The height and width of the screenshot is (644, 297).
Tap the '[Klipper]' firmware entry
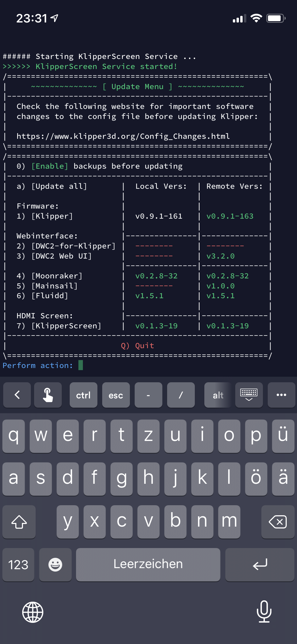pyautogui.click(x=52, y=216)
